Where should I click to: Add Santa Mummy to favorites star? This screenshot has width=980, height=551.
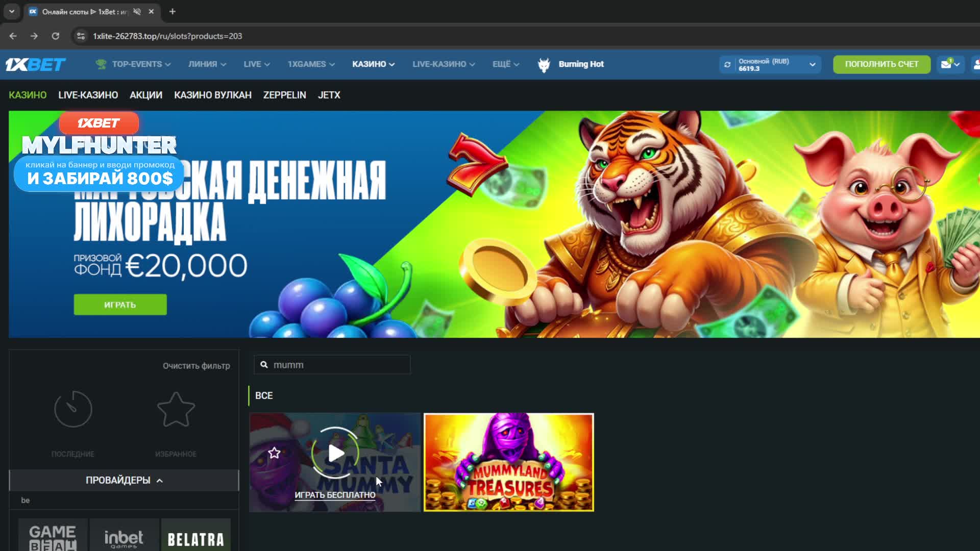click(274, 453)
